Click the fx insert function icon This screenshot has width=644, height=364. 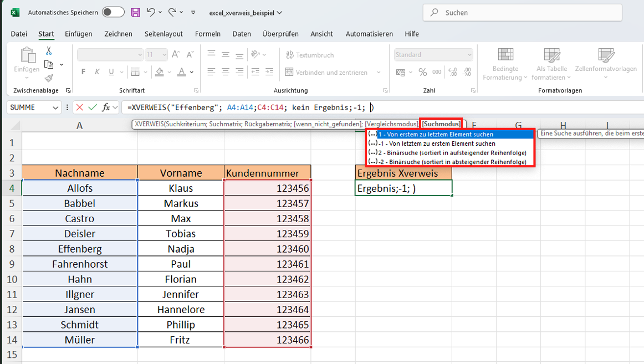pos(106,107)
